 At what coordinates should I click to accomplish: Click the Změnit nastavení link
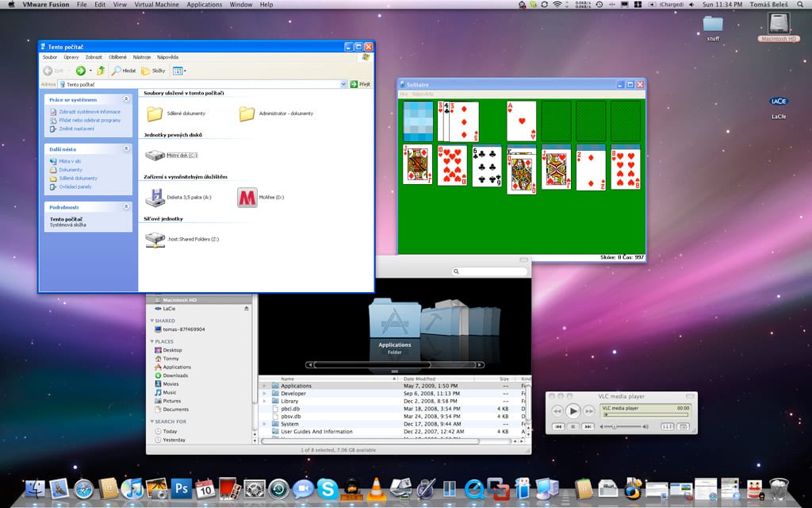pyautogui.click(x=77, y=129)
